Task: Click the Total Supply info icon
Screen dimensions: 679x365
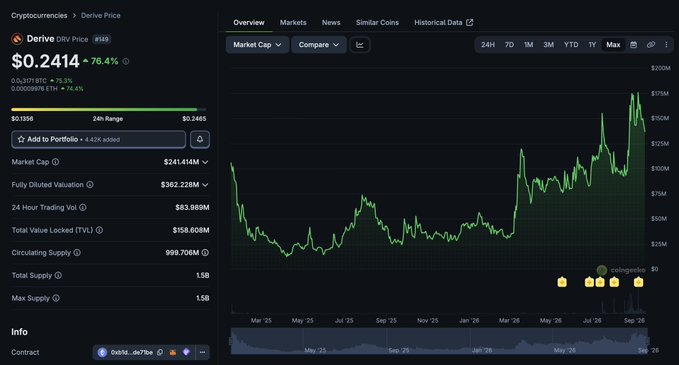Action: pos(58,275)
